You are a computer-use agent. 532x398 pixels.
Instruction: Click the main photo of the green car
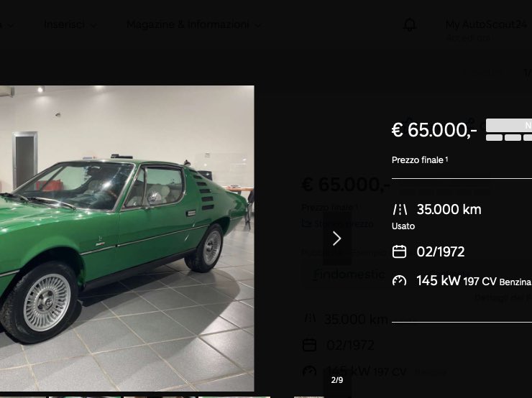[x=127, y=239]
